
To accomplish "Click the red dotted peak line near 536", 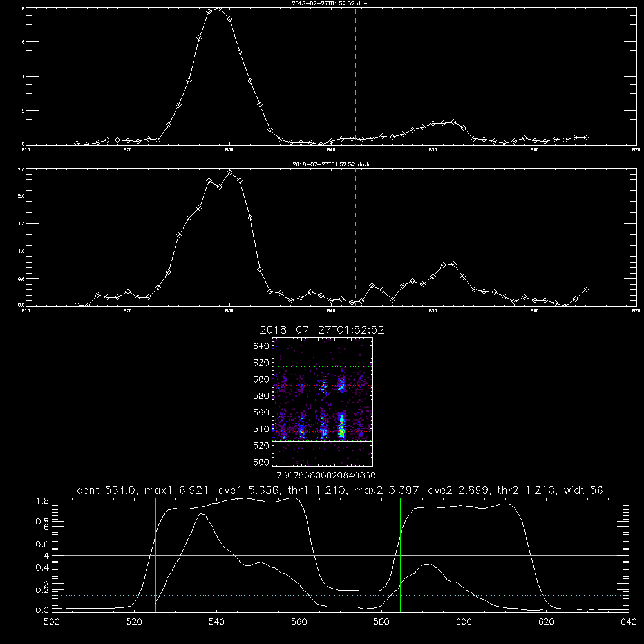I will pos(200,554).
